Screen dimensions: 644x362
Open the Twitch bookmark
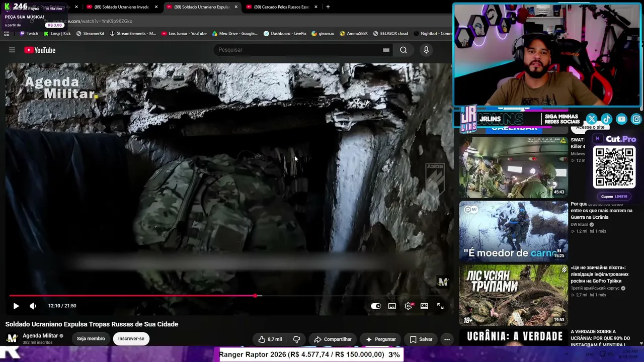pyautogui.click(x=29, y=34)
